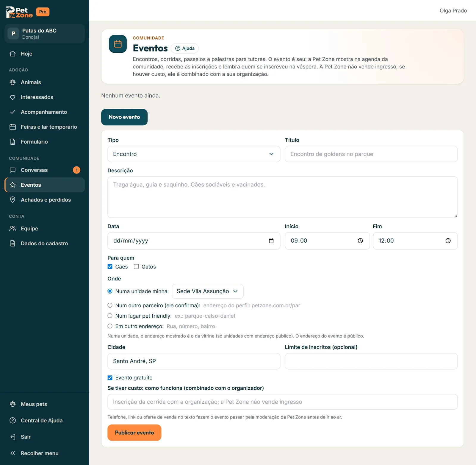
Task: Open the calendar picker icon in Data field
Action: (x=271, y=241)
